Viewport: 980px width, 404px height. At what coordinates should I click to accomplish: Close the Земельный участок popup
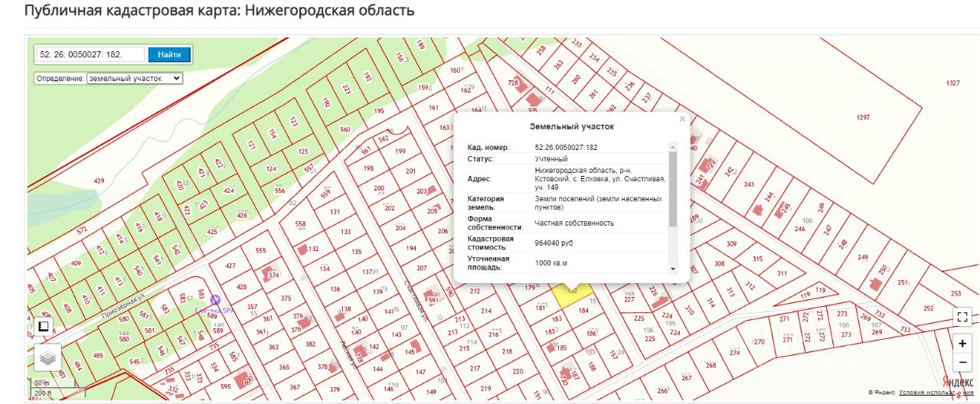[x=682, y=119]
